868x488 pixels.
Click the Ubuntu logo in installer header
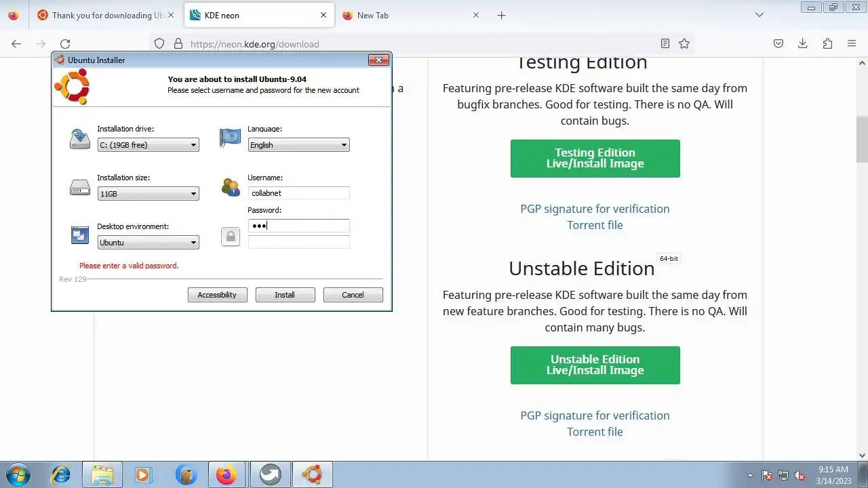[x=72, y=87]
